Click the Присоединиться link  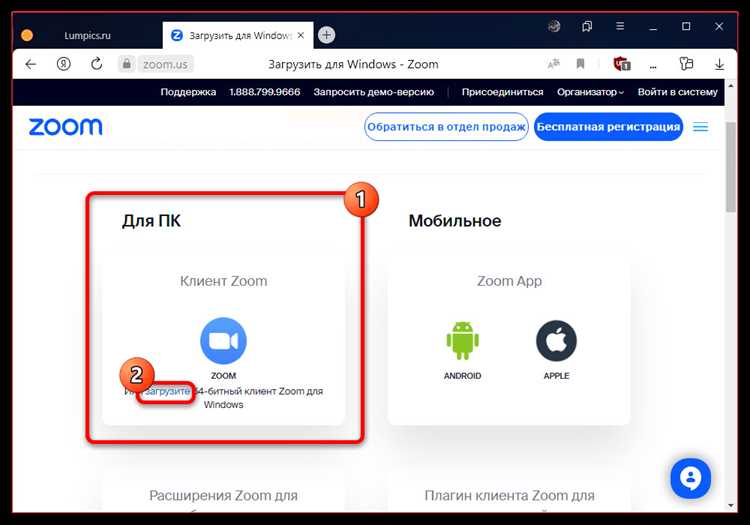coord(502,92)
